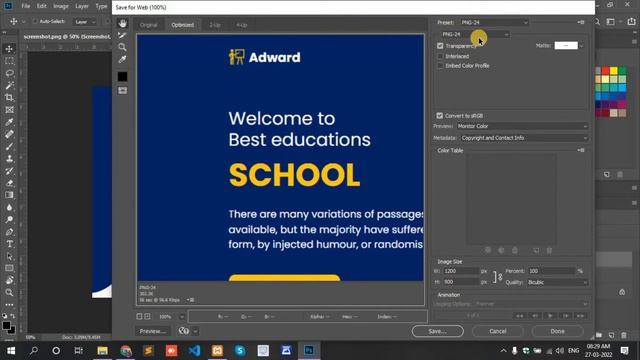Click the Done button
Viewport: 640px width, 360px height.
(558, 331)
